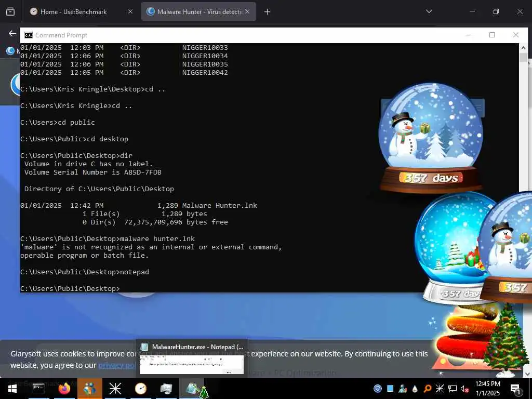This screenshot has height=399, width=532.
Task: Open Firefox from the taskbar
Action: [x=64, y=389]
